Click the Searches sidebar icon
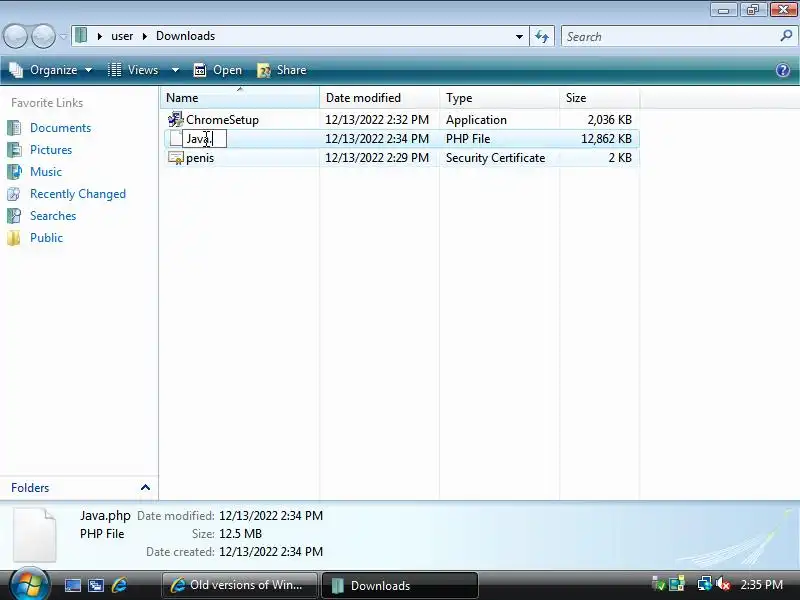 click(x=14, y=216)
